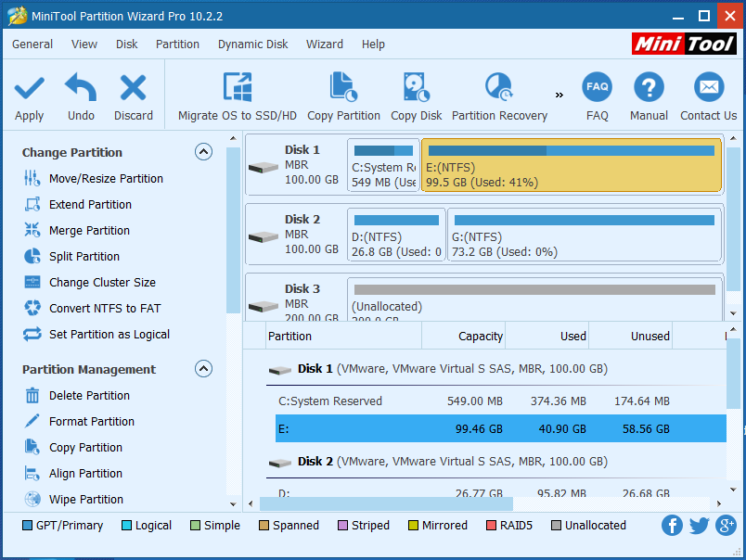Open the Partition menu
Image resolution: width=746 pixels, height=560 pixels.
[x=177, y=45]
